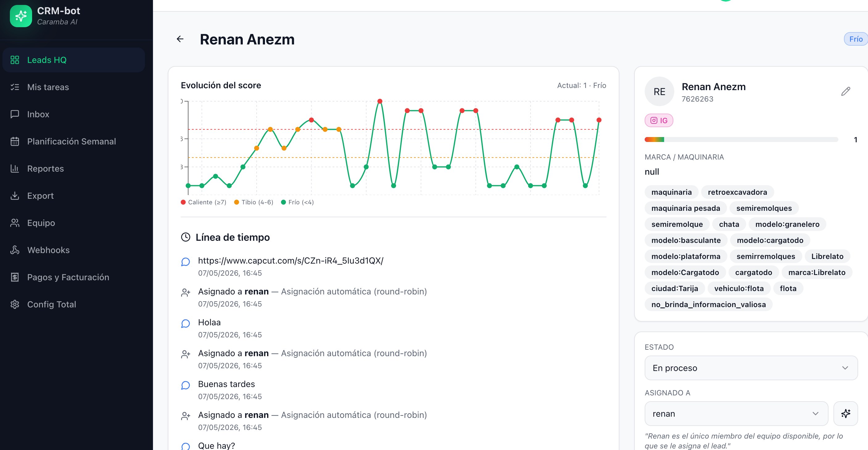Click the retroexcavadora tag
The height and width of the screenshot is (450, 868).
point(737,192)
